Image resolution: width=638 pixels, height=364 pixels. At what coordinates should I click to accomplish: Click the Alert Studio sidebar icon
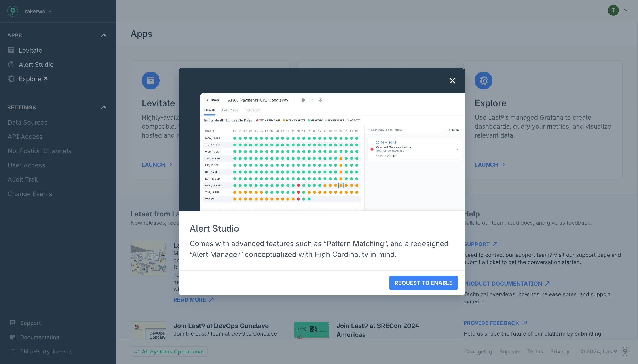[11, 64]
